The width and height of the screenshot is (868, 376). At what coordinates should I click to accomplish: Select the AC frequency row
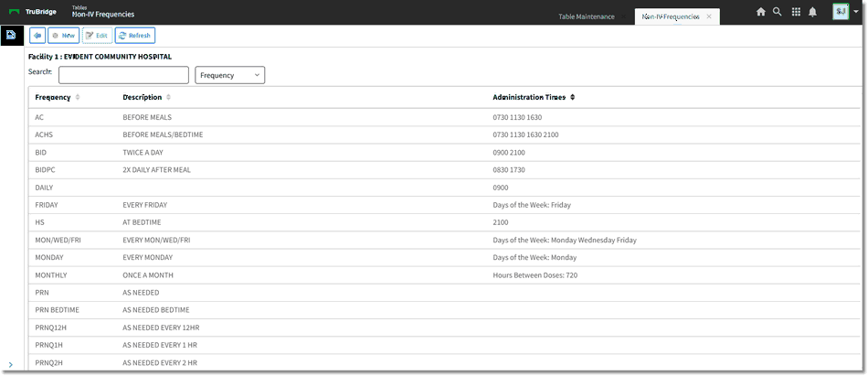tap(445, 118)
